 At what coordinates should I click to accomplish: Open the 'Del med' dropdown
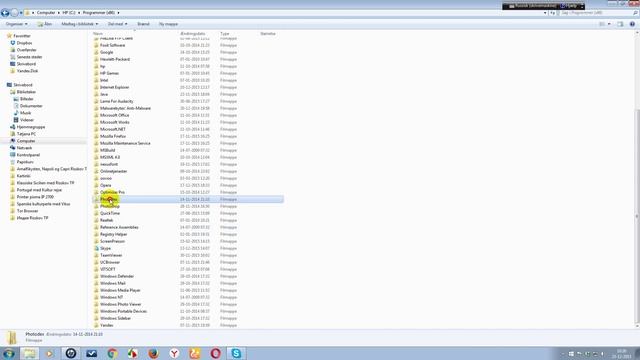[x=118, y=24]
